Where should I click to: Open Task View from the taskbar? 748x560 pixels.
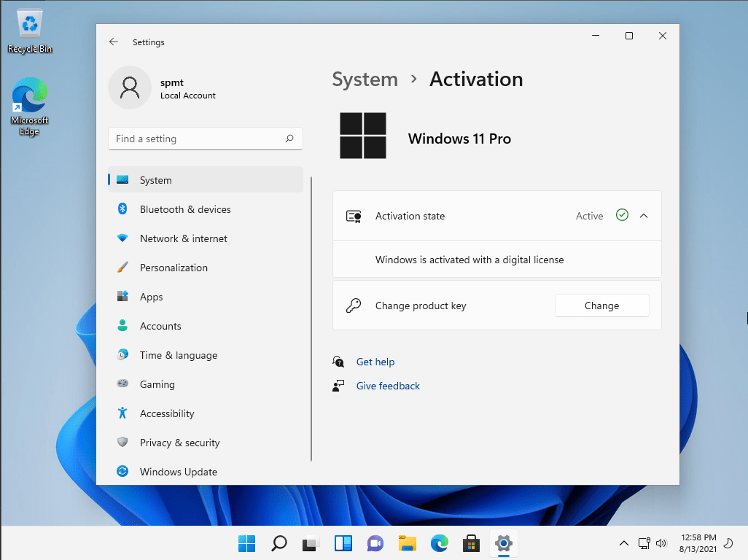[311, 543]
